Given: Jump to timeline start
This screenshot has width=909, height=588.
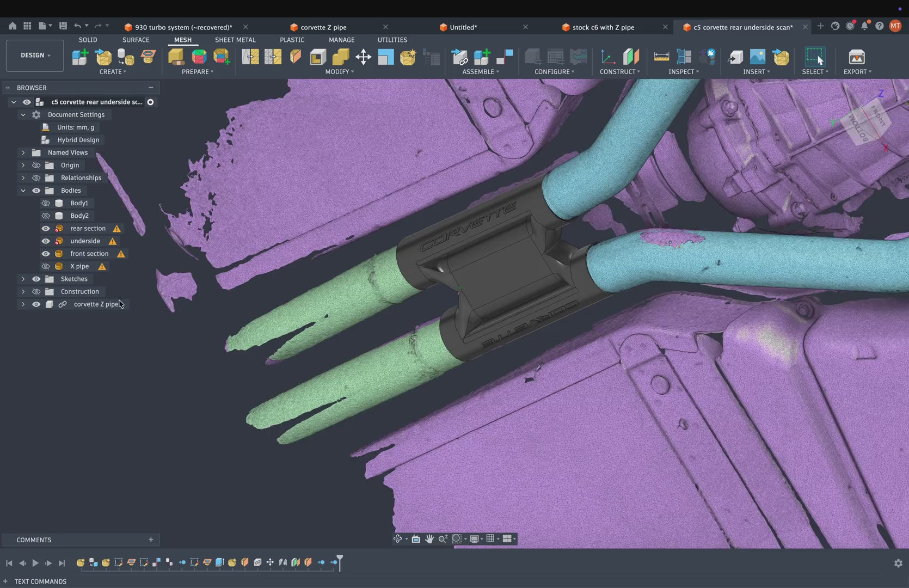Looking at the screenshot, I should click(9, 563).
